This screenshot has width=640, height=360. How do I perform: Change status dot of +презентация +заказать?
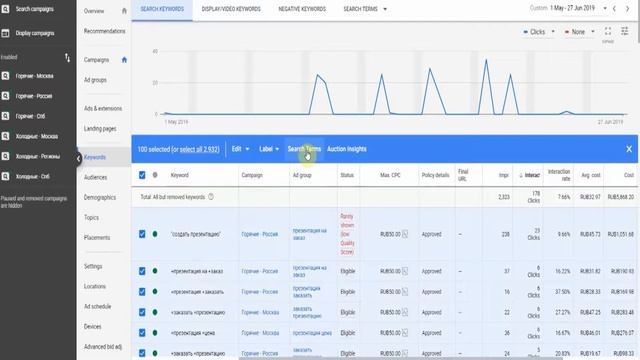pos(155,292)
